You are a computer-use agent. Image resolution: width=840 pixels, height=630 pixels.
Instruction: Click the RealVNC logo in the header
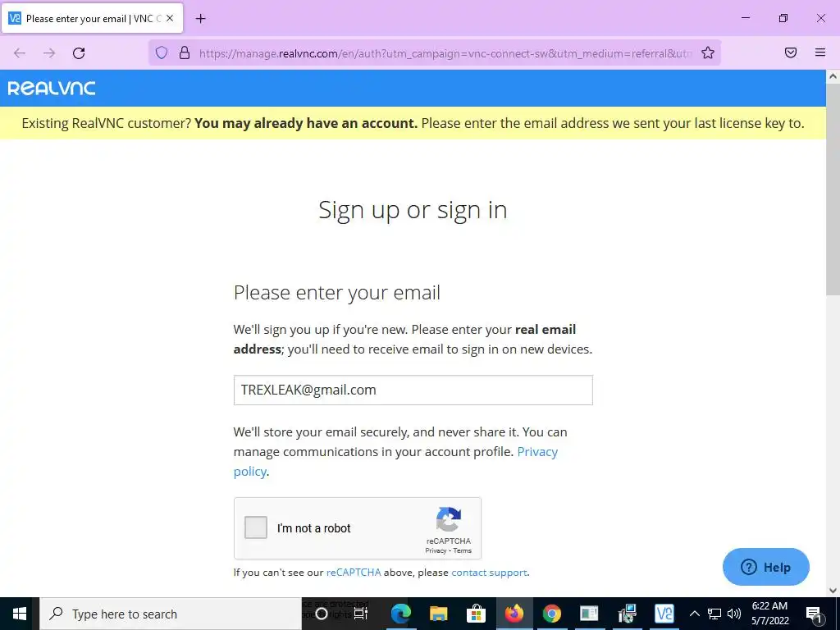(x=52, y=89)
